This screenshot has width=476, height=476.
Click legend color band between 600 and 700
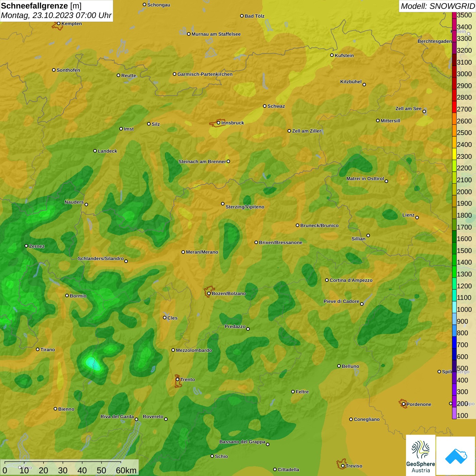coord(454,354)
